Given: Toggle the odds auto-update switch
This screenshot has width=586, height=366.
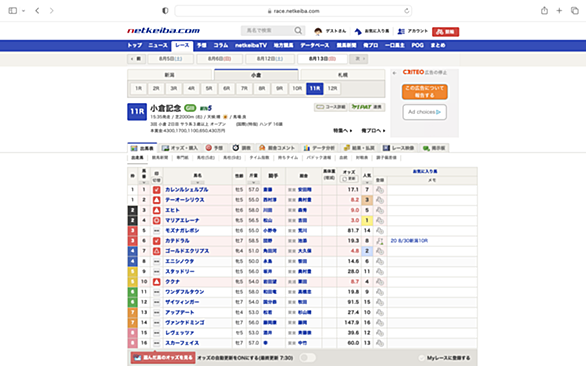Looking at the screenshot, I should point(308,358).
